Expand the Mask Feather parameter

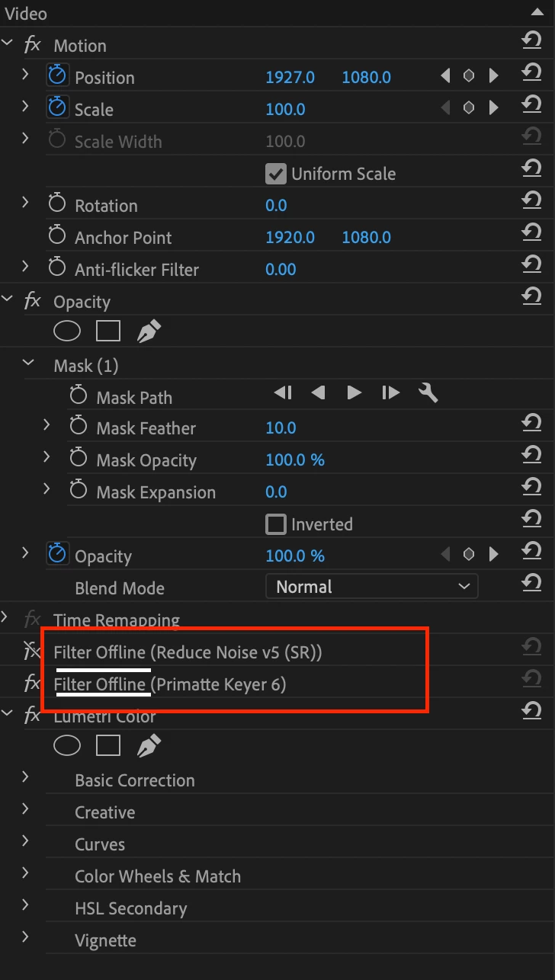tap(47, 424)
